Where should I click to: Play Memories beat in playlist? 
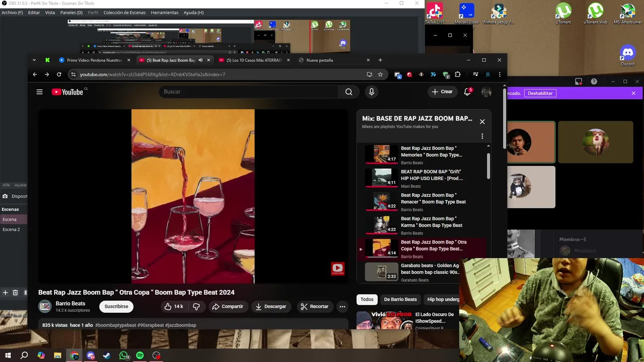click(423, 154)
